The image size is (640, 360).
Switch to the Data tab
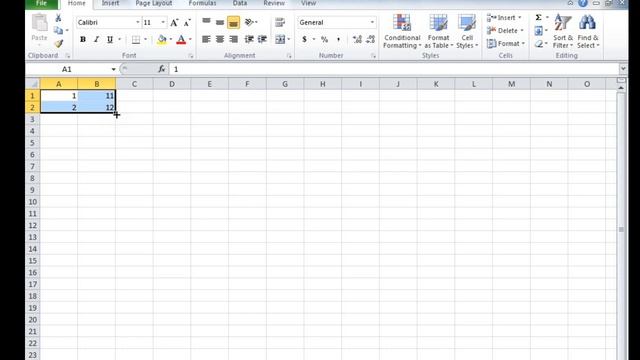tap(240, 3)
